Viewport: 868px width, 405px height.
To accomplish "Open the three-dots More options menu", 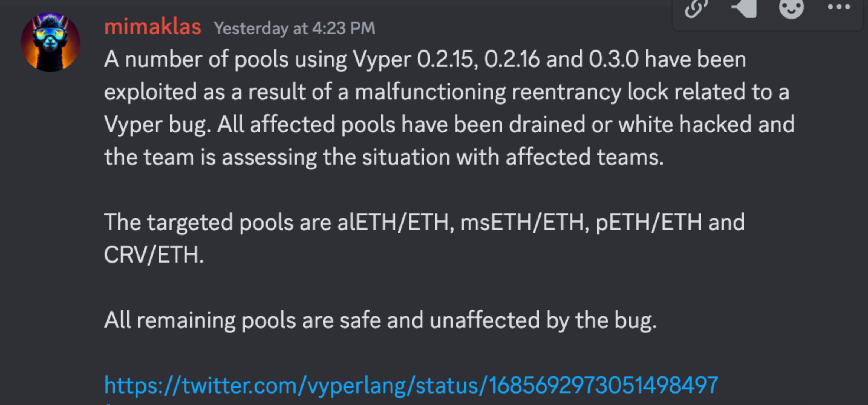I will point(839,7).
